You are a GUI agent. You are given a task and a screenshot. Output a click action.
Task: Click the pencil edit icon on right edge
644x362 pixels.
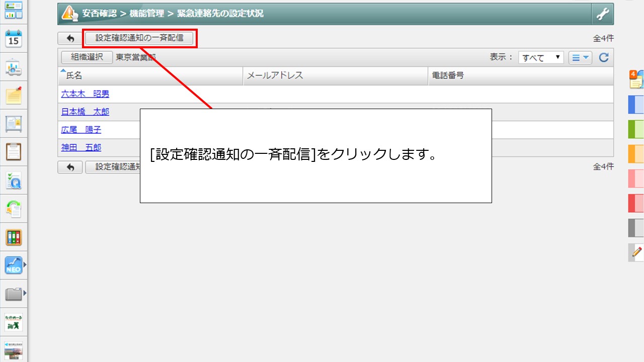click(x=636, y=252)
